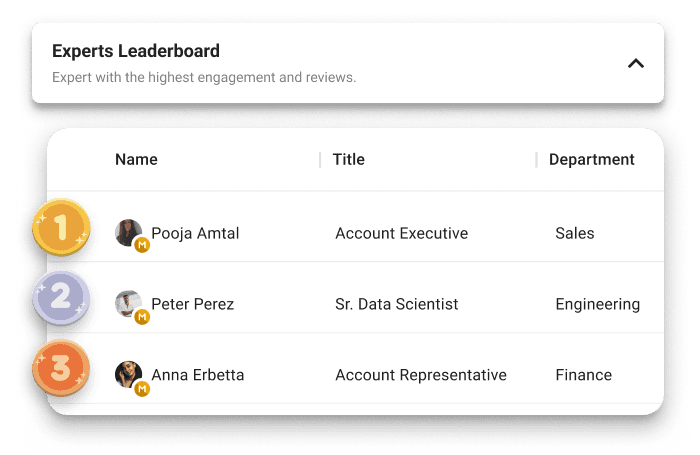Click the Engineering department cell

point(597,304)
